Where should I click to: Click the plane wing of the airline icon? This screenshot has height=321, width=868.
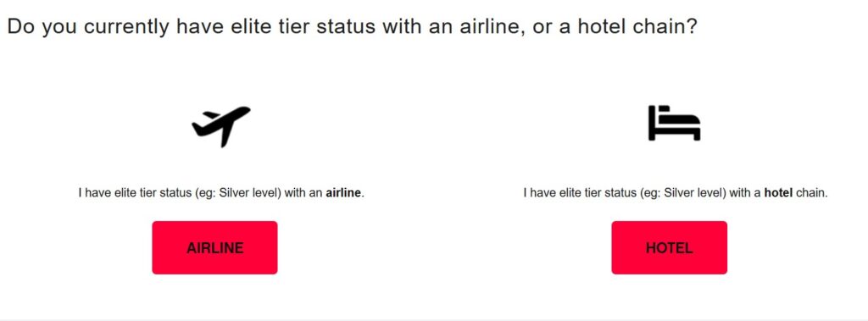pyautogui.click(x=225, y=135)
